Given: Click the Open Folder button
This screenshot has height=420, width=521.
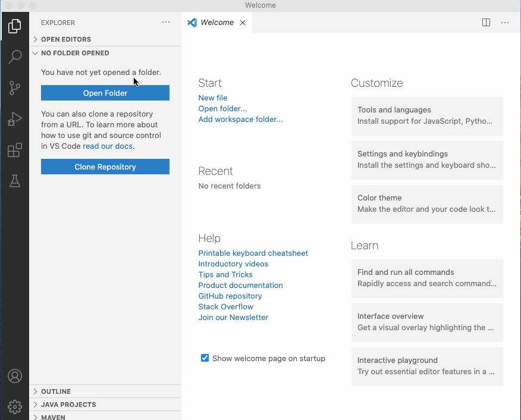Looking at the screenshot, I should (x=105, y=93).
